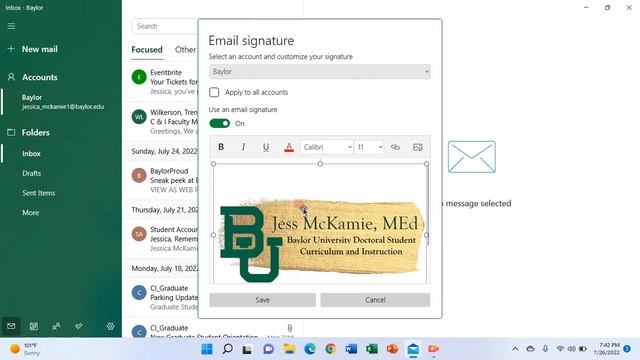Go to the Sent Items folder
Viewport: 640px width, 360px height.
[x=38, y=193]
